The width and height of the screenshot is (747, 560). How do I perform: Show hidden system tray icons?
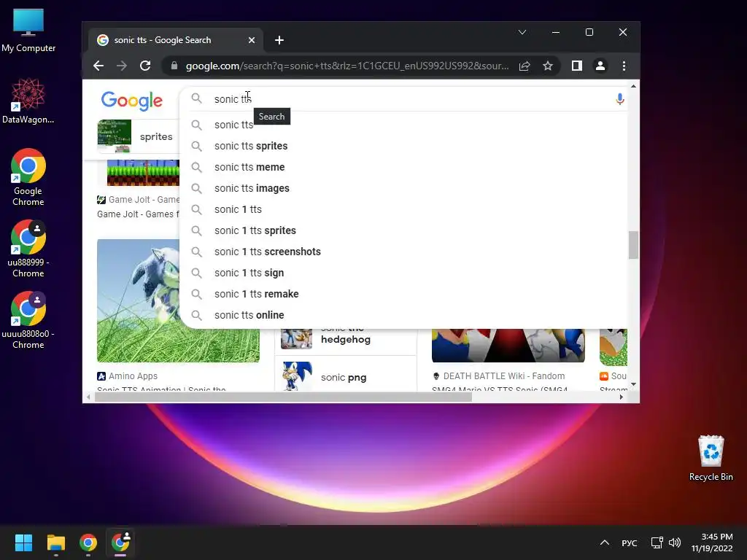click(605, 542)
